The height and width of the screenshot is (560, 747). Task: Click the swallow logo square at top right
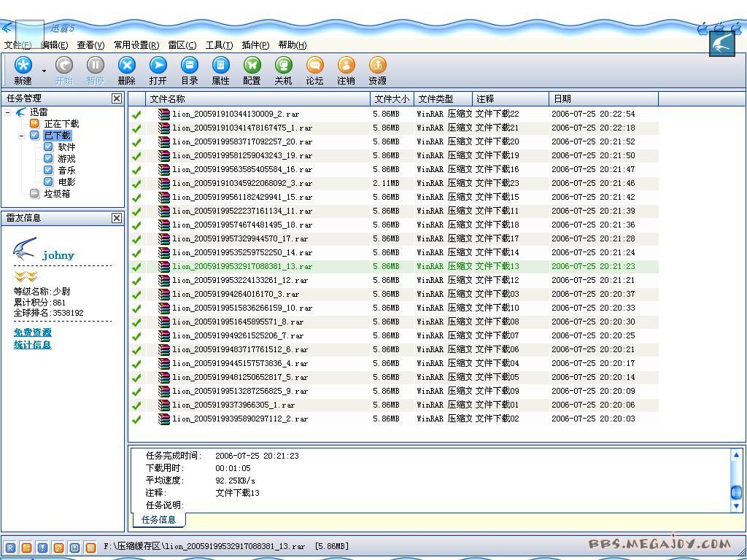coord(722,43)
